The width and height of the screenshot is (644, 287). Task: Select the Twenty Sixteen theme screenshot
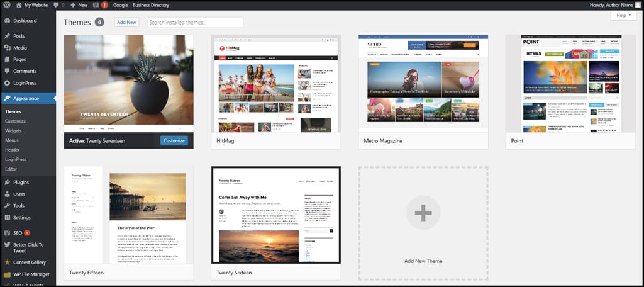pyautogui.click(x=276, y=215)
